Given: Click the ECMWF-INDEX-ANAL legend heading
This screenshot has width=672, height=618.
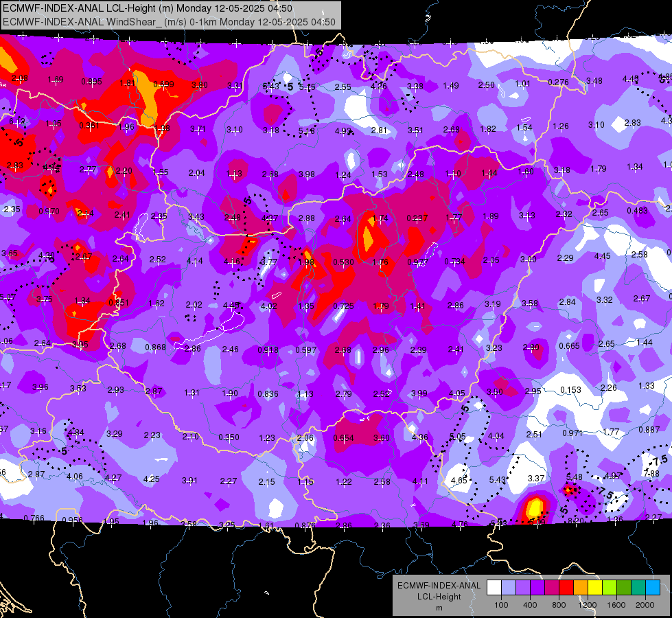Looking at the screenshot, I should (x=439, y=586).
